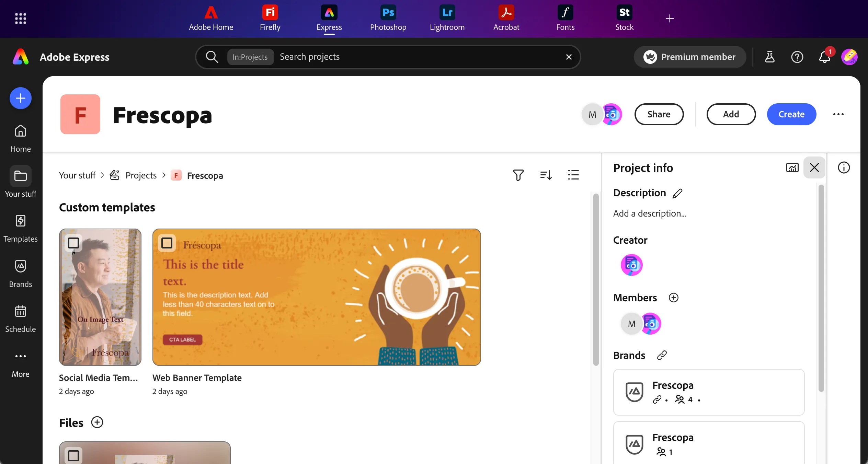This screenshot has width=868, height=464.
Task: Add a new app shortcut with plus
Action: pyautogui.click(x=670, y=19)
